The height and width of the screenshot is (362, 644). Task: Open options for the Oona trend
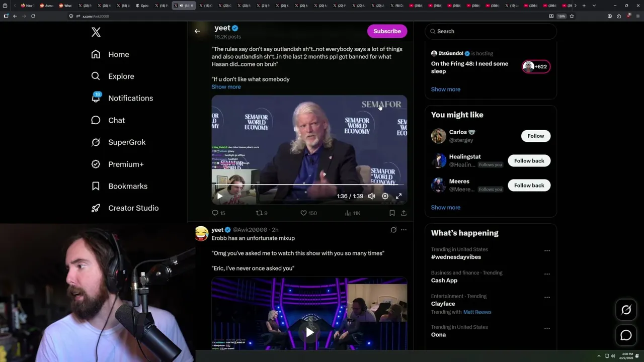tap(547, 328)
